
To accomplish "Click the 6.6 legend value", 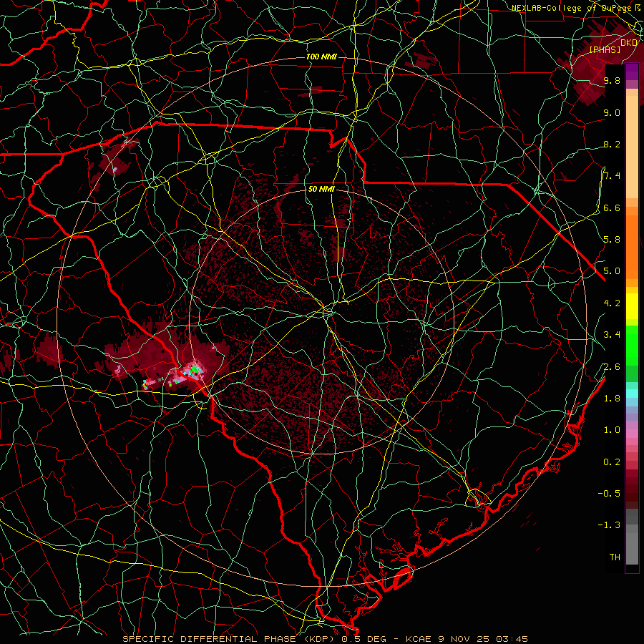I will tap(612, 208).
